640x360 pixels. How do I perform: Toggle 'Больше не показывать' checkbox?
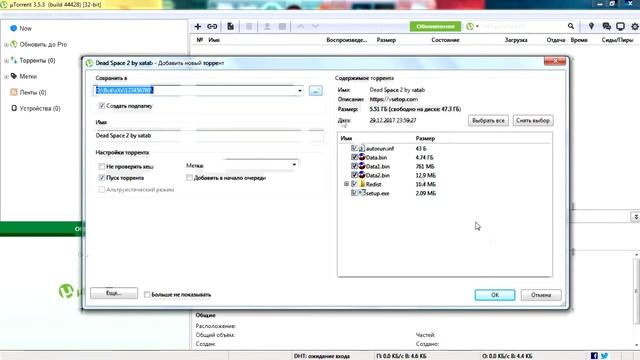click(147, 295)
